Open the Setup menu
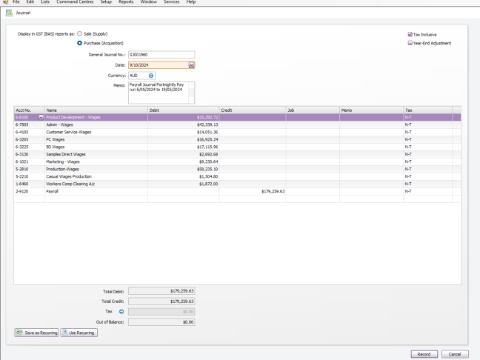Screen dimensions: 480x360 click(106, 2)
